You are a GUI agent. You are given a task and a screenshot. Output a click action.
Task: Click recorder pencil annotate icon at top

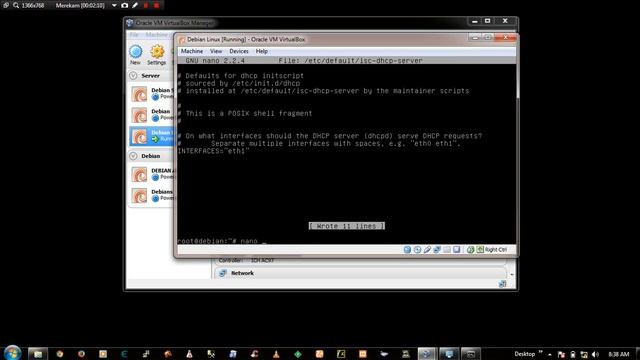coord(135,5)
